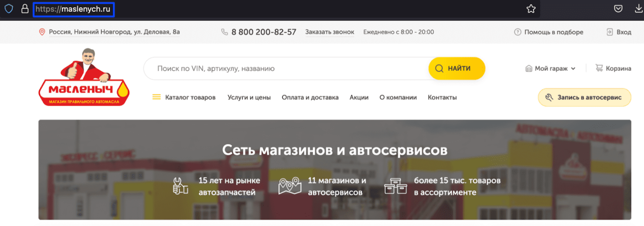The width and height of the screenshot is (644, 226).
Task: Click the shield tracking protection icon
Action: (8, 9)
